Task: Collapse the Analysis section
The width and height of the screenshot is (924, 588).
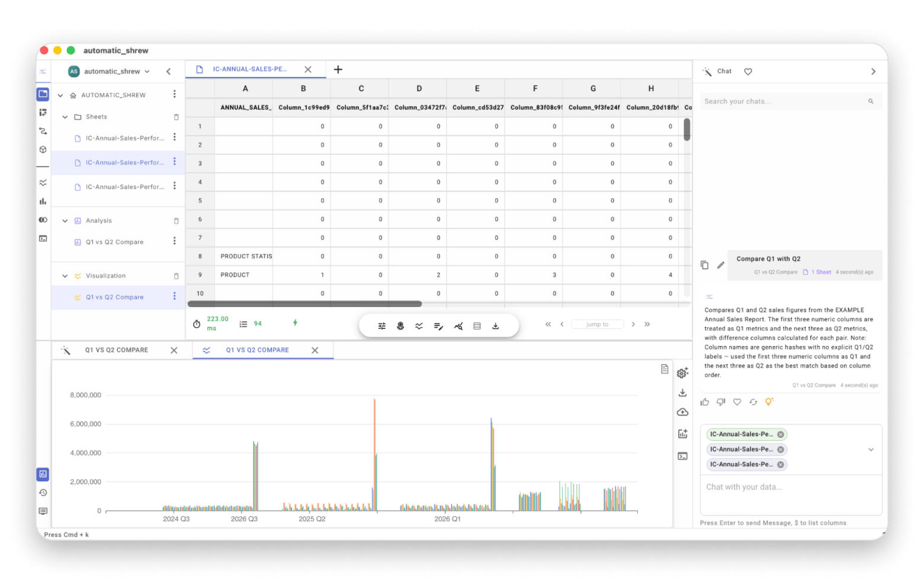Action: pyautogui.click(x=65, y=221)
